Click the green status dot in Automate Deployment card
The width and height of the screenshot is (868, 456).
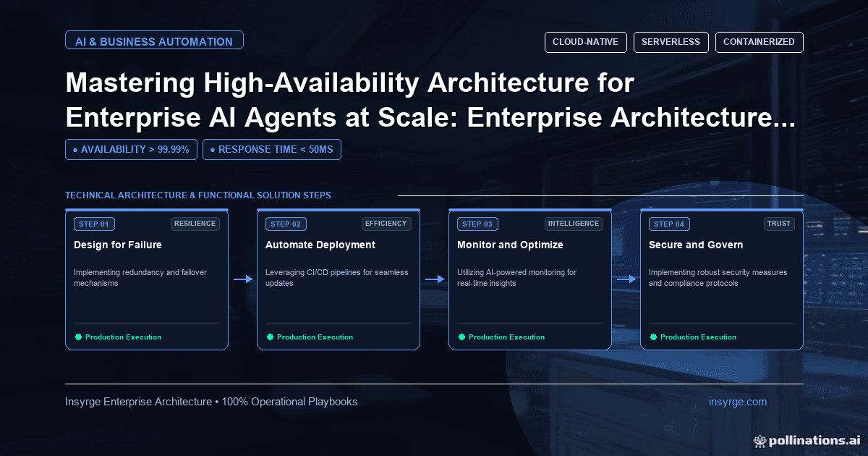270,337
